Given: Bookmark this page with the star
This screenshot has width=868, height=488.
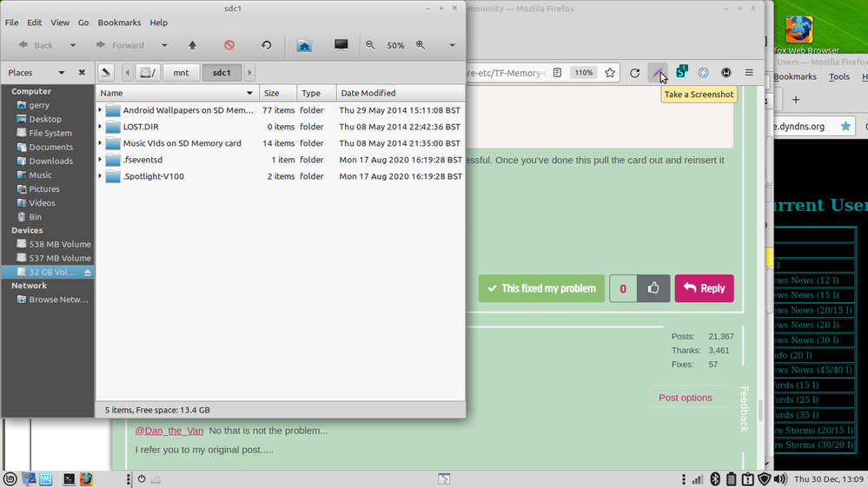Looking at the screenshot, I should coord(610,73).
